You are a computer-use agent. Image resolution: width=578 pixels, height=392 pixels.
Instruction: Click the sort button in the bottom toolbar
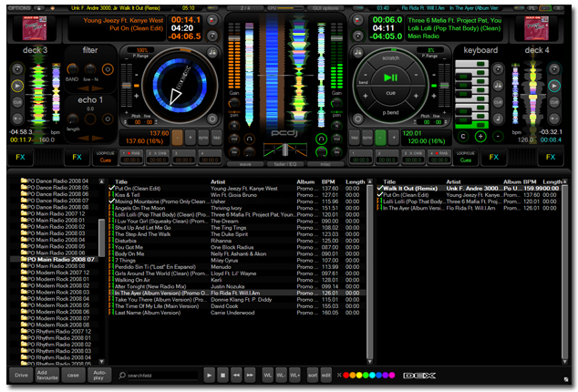tap(313, 376)
